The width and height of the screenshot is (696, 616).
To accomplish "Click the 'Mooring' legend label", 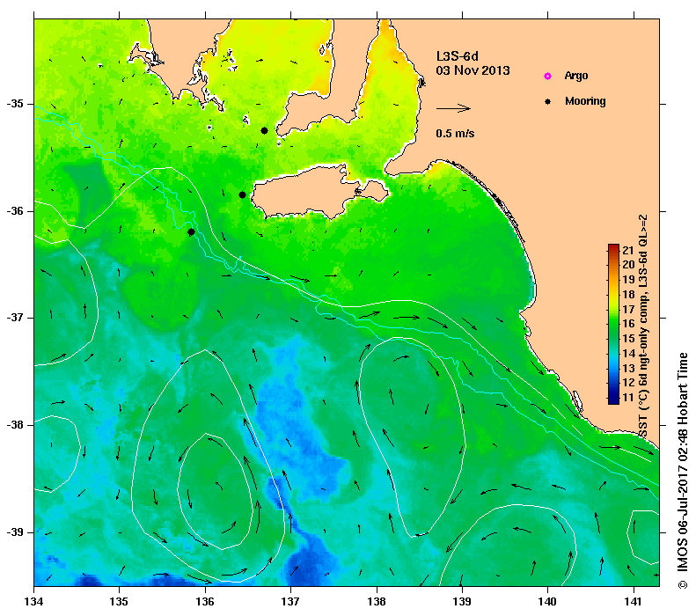I will pos(585,101).
